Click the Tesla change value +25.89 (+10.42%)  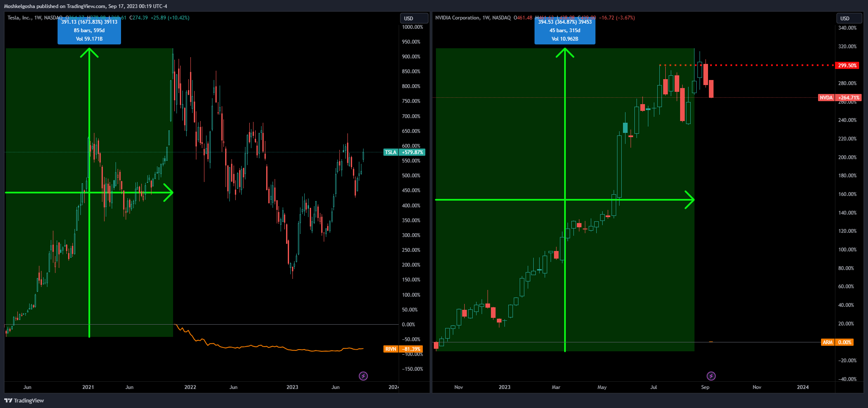[x=170, y=18]
